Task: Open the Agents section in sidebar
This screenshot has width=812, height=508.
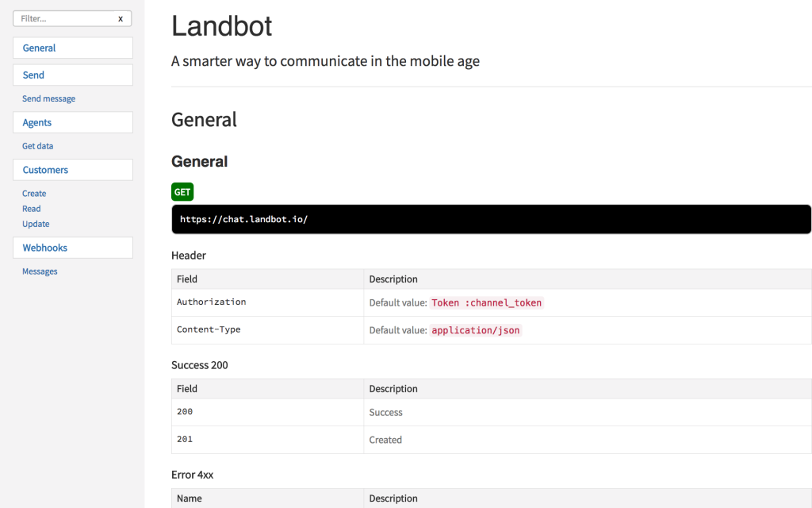Action: pyautogui.click(x=72, y=122)
